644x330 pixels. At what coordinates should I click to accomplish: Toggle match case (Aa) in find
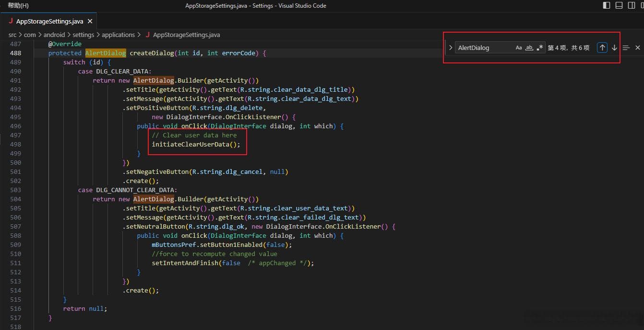[519, 48]
